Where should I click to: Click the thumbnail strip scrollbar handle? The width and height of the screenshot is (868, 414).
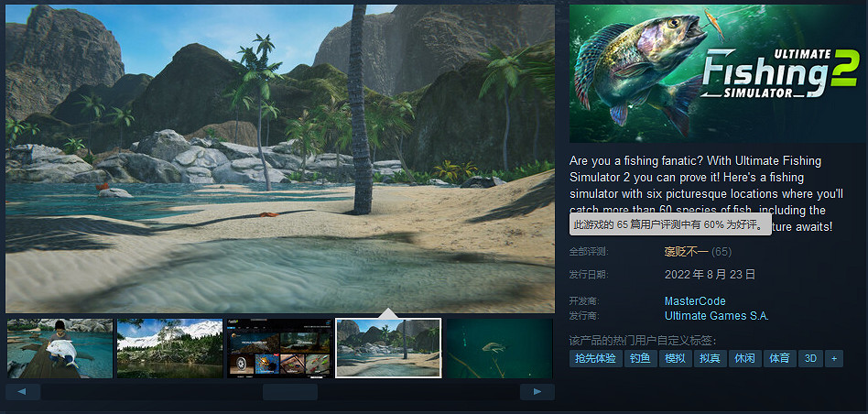290,392
